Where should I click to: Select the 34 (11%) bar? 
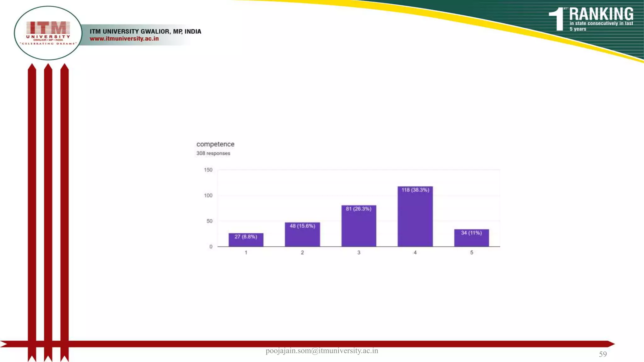pyautogui.click(x=471, y=238)
